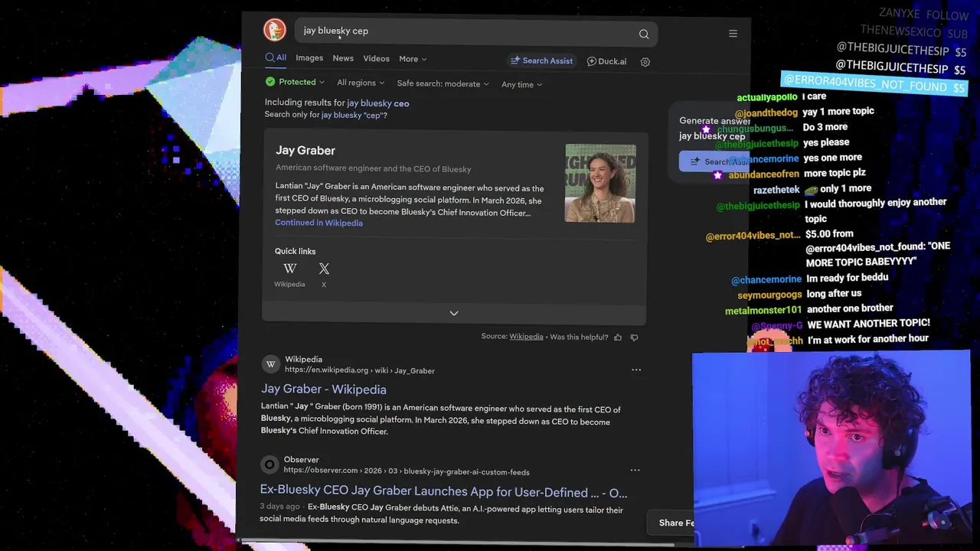Submit search with the magnifier icon

coord(644,34)
